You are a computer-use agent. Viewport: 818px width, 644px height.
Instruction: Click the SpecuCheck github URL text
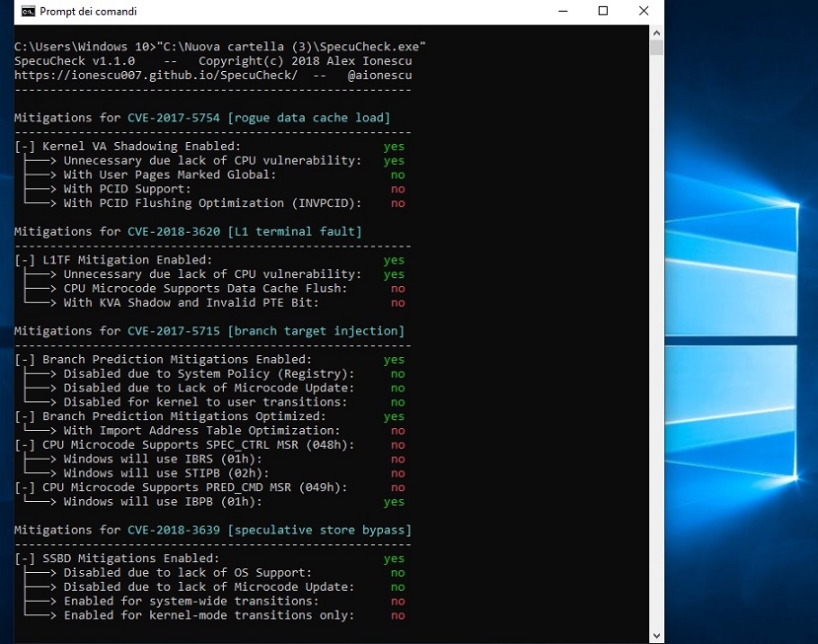(x=156, y=75)
